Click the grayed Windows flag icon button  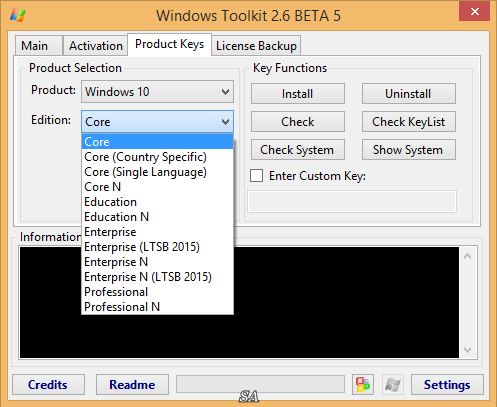393,385
